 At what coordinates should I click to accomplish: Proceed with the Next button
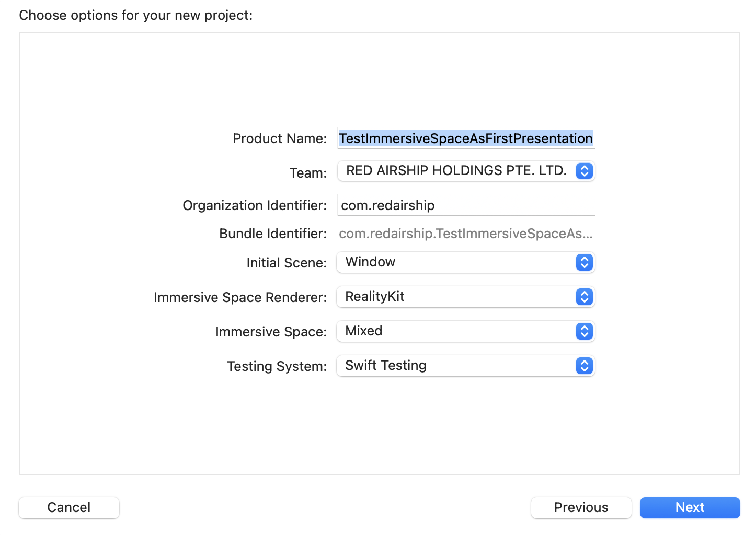click(690, 507)
